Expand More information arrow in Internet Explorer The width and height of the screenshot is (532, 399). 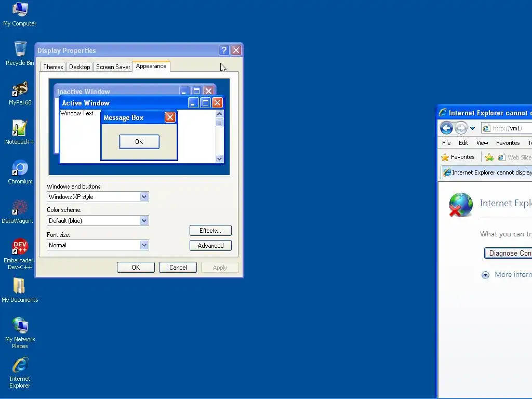(486, 275)
